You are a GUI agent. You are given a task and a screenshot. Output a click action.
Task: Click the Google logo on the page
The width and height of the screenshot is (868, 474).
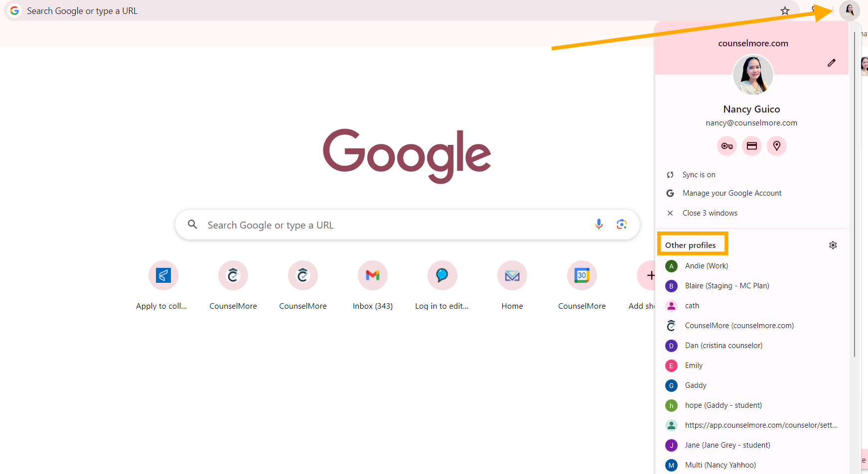point(407,156)
